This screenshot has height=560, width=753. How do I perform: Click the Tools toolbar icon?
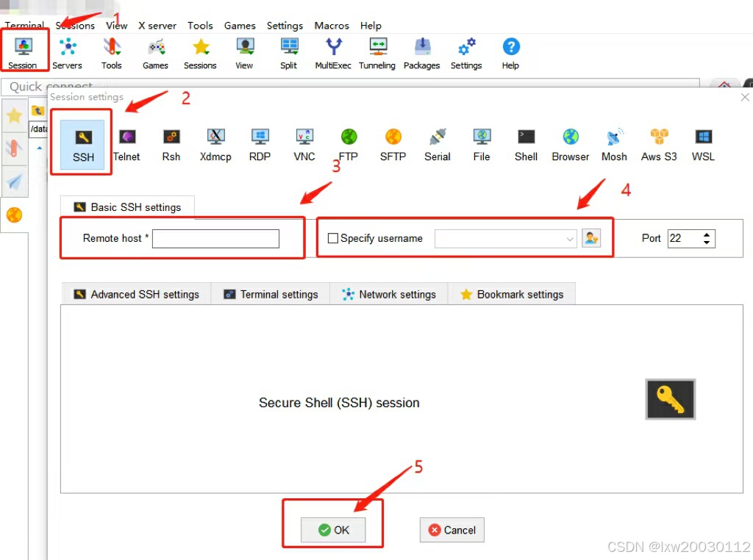point(112,52)
